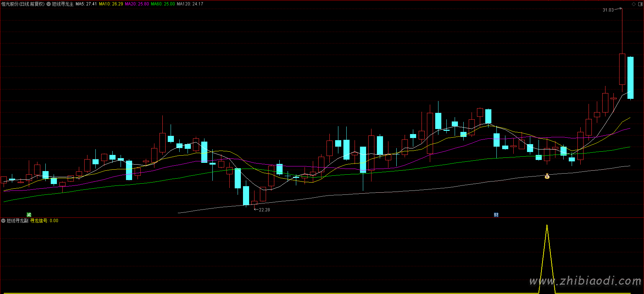Click the 31.03 high price annotation

click(x=608, y=10)
